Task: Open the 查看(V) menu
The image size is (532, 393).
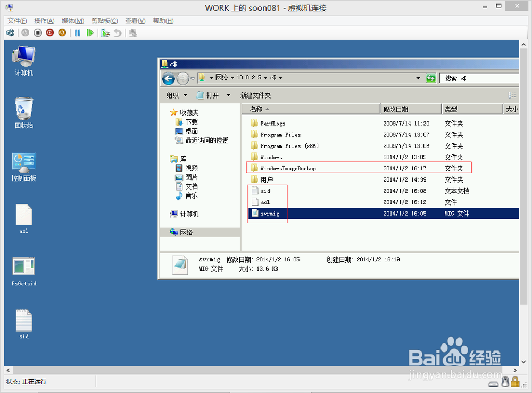Action: coord(135,21)
